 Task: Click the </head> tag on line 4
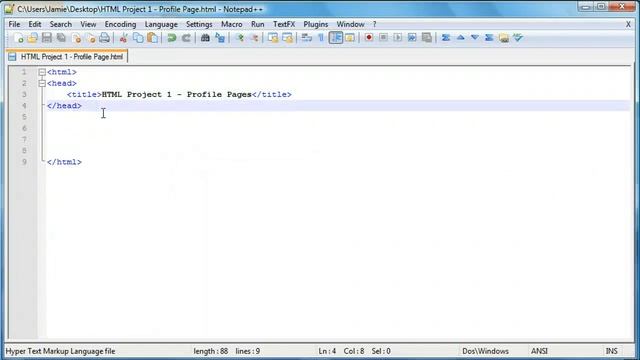pyautogui.click(x=64, y=106)
